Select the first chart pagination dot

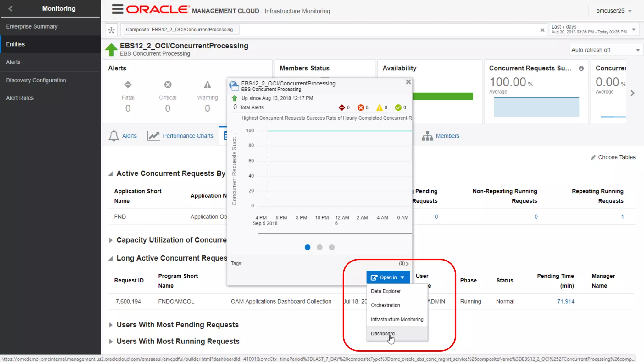(x=308, y=247)
